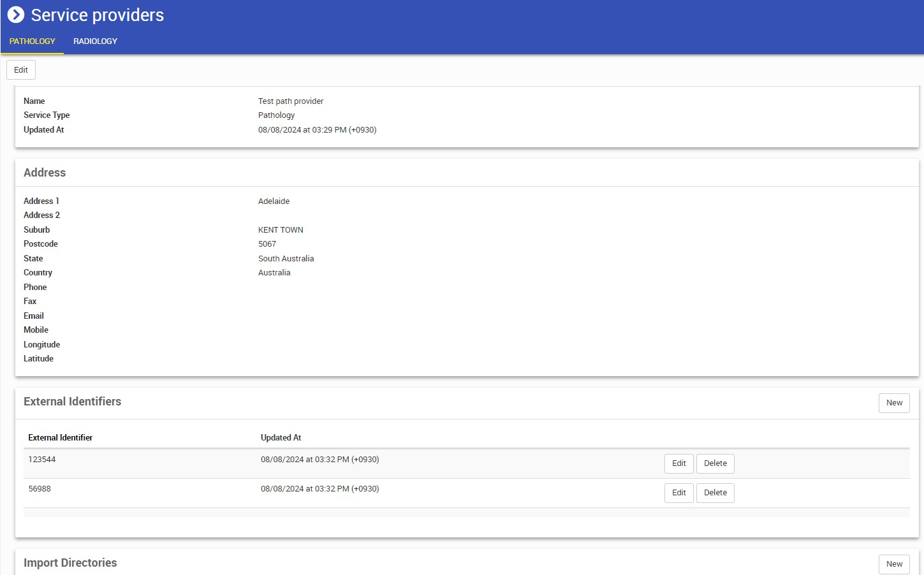Click the chevron icon beside Service providers
The image size is (924, 575).
[16, 15]
